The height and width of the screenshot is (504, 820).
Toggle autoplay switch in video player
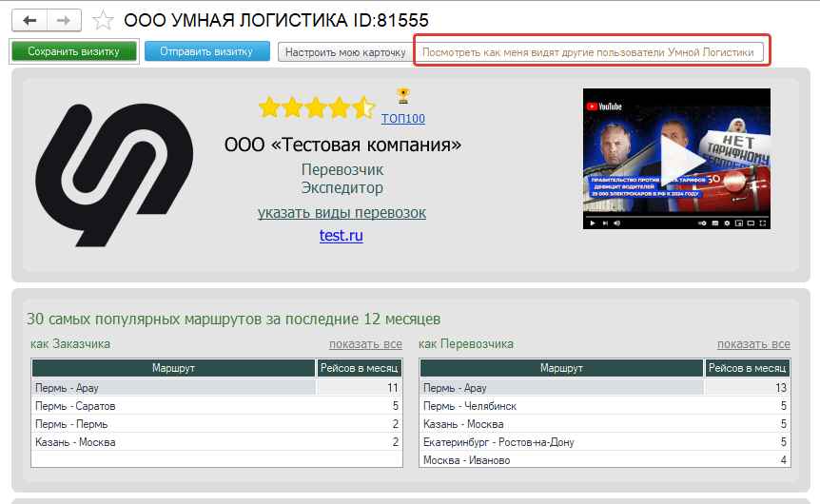point(702,223)
